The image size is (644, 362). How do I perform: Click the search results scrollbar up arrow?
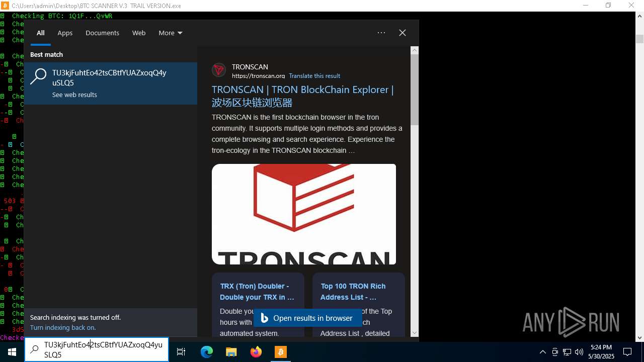(x=415, y=50)
